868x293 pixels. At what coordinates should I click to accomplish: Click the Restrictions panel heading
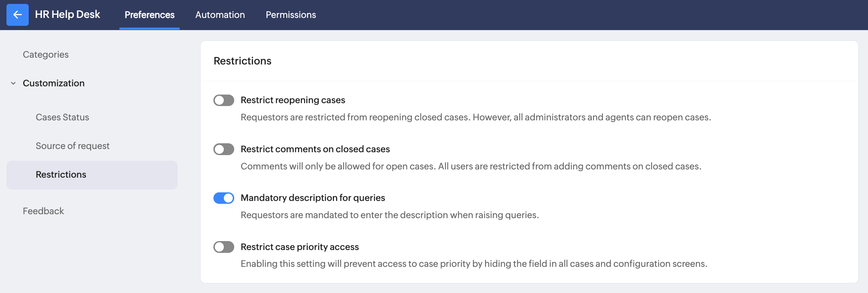(x=242, y=61)
